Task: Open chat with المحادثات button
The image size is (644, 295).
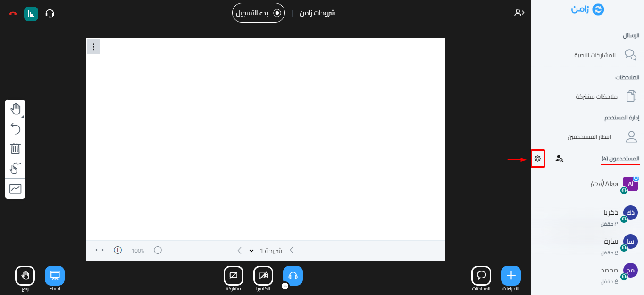Action: click(x=481, y=276)
